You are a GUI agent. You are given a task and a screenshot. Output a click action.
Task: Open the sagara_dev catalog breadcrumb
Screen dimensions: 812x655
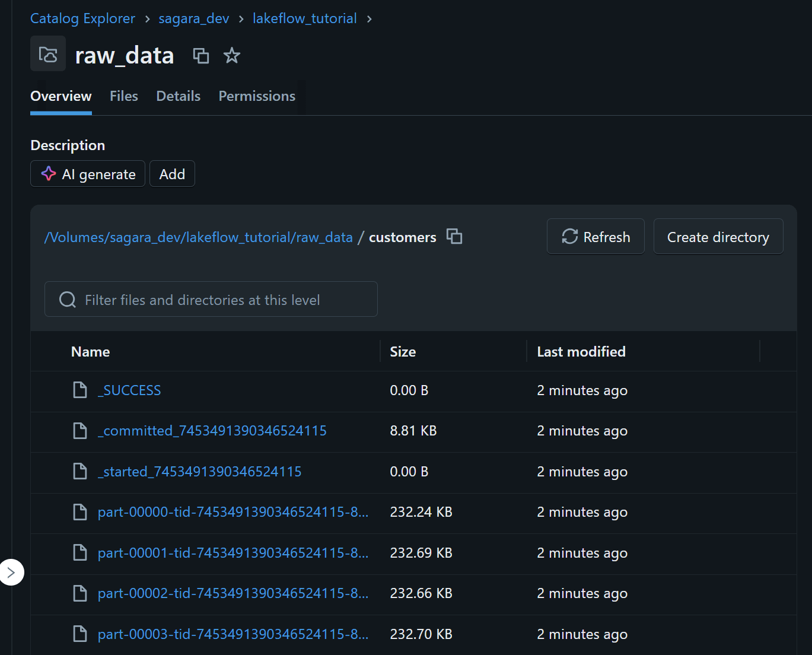point(193,18)
